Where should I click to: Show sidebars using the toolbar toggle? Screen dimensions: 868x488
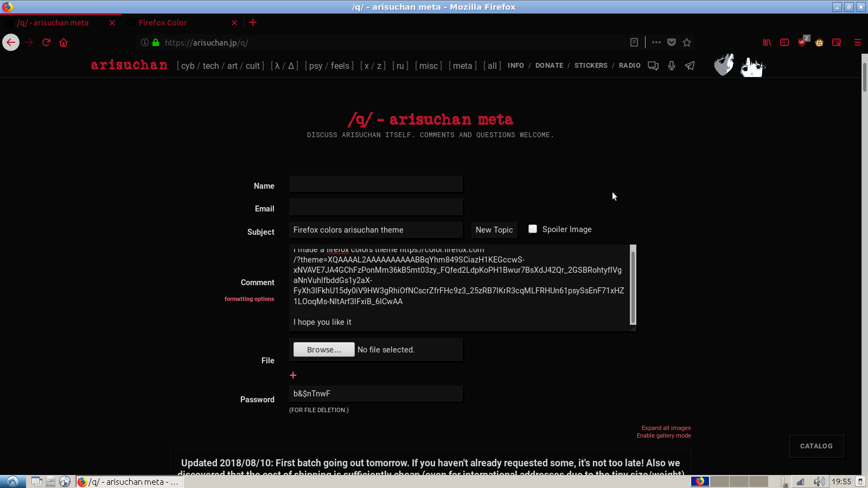[x=784, y=42]
